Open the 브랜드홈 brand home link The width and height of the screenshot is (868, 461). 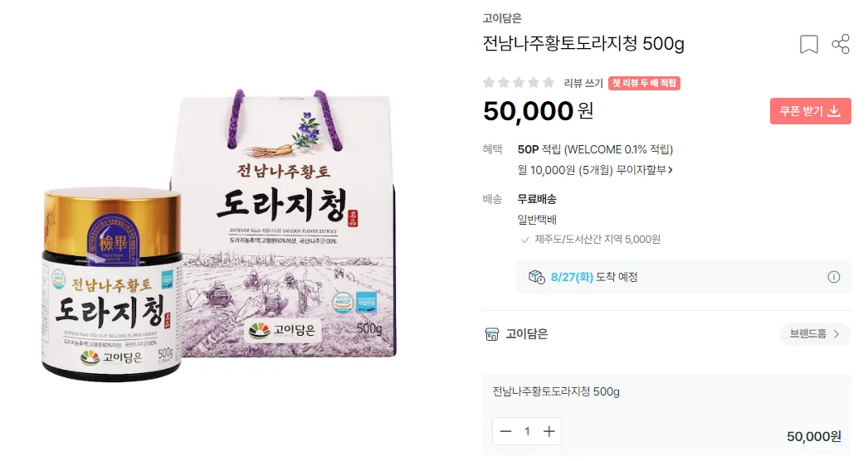[815, 334]
